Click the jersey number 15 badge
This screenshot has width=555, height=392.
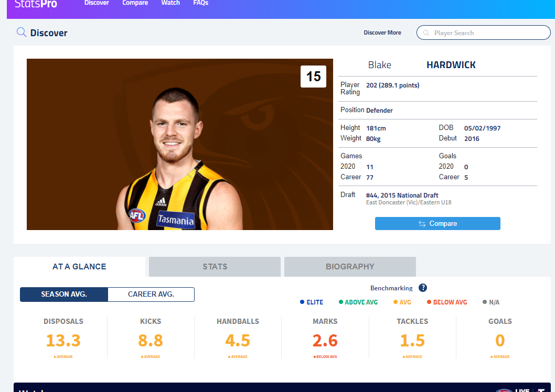pyautogui.click(x=313, y=77)
